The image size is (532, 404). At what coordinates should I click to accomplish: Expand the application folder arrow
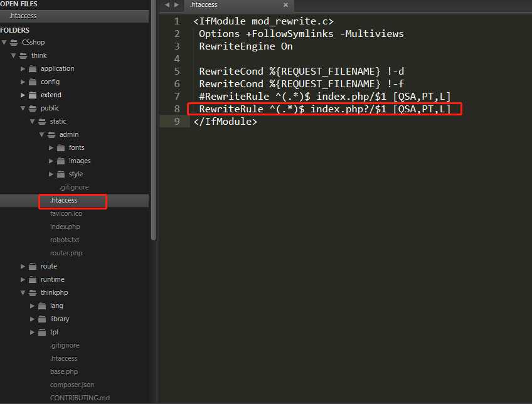pos(23,69)
